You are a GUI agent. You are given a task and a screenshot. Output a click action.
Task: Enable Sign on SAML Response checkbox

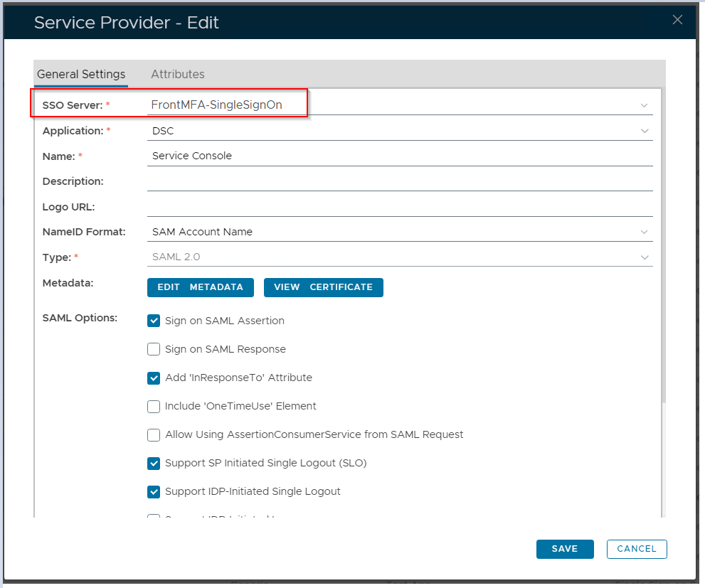tap(154, 349)
